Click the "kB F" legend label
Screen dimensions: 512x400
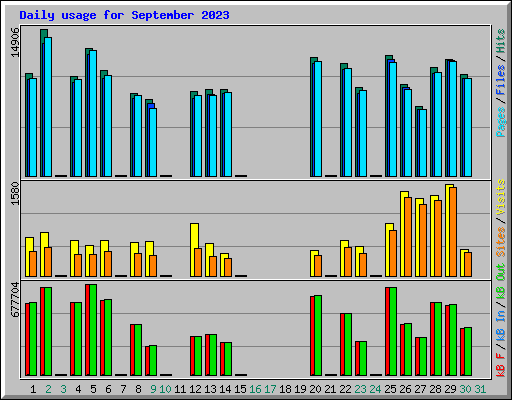[x=501, y=365]
